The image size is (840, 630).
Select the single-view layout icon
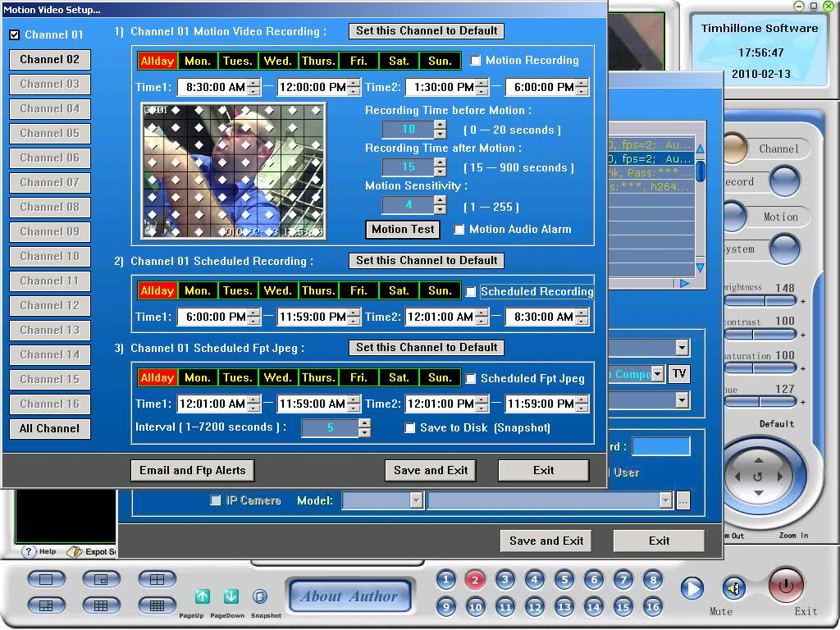coord(46,580)
